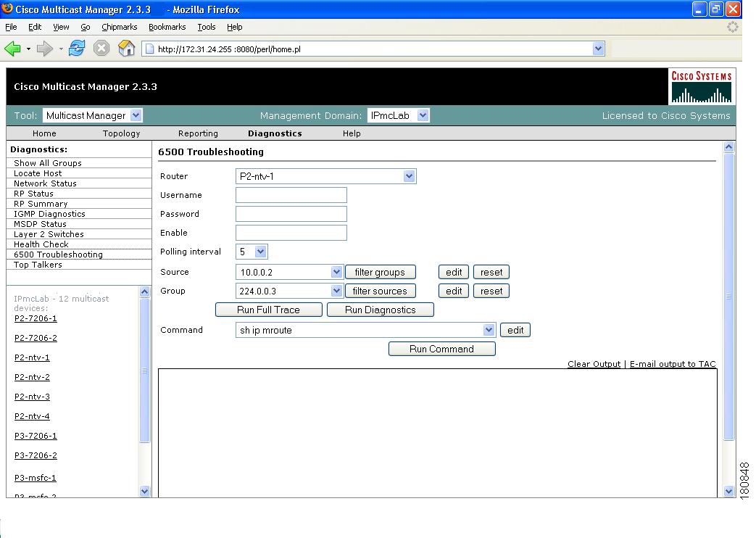The height and width of the screenshot is (538, 756).
Task: Open Top Talkers in sidebar
Action: pyautogui.click(x=38, y=265)
